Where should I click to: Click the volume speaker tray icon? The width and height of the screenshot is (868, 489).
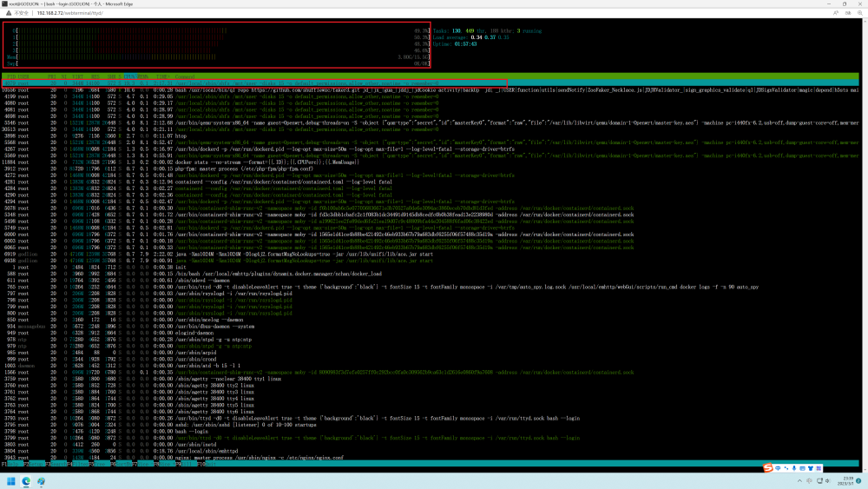point(827,480)
